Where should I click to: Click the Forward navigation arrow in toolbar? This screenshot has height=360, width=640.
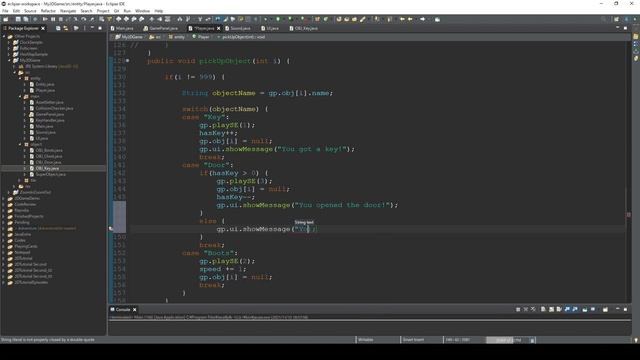422,19
